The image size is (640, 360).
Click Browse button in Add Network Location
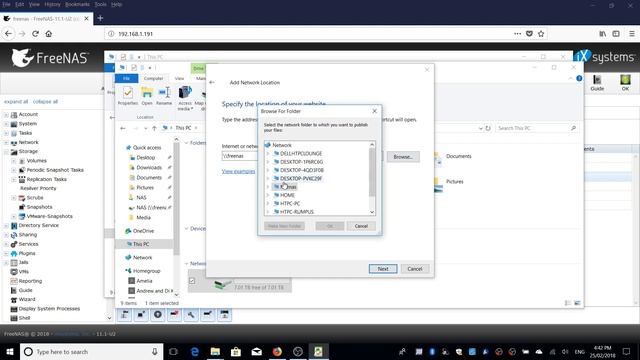pyautogui.click(x=403, y=157)
